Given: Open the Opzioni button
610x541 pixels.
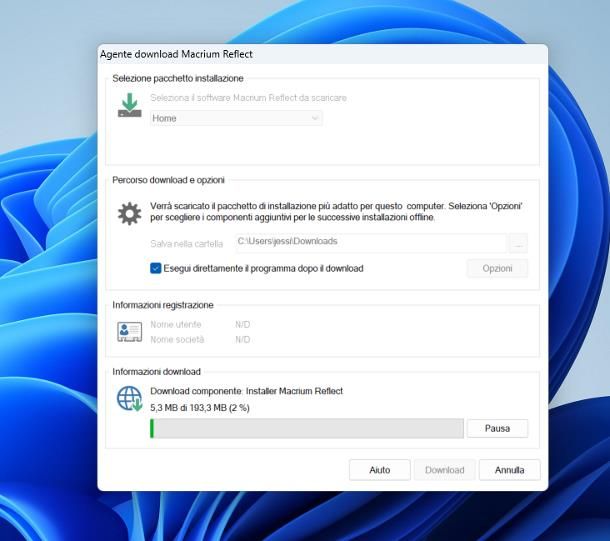Looking at the screenshot, I should coord(497,268).
